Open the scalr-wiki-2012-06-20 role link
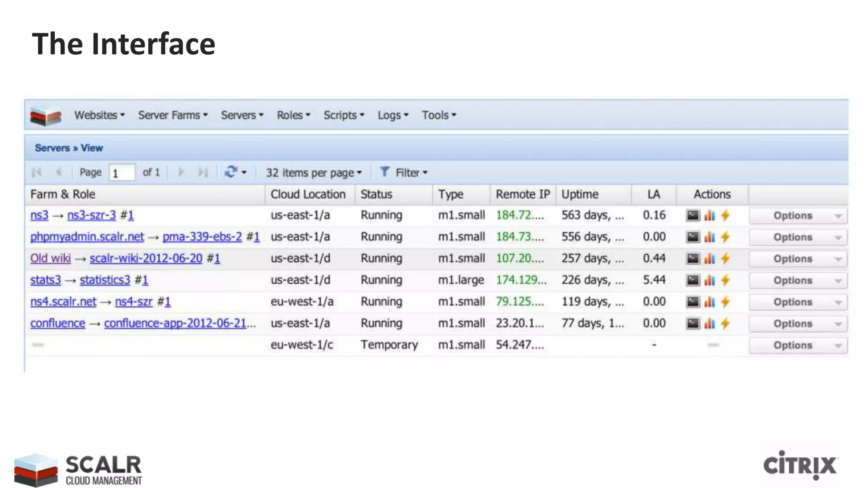 [x=146, y=258]
